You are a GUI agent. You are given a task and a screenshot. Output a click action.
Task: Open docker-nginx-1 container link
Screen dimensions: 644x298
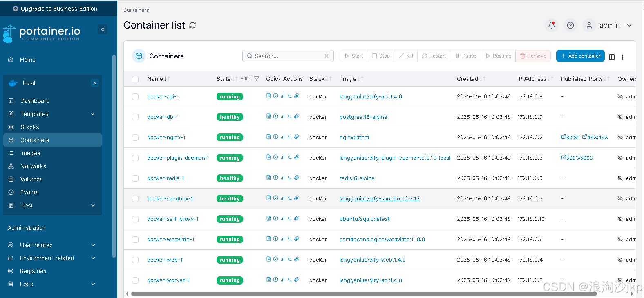pyautogui.click(x=166, y=138)
